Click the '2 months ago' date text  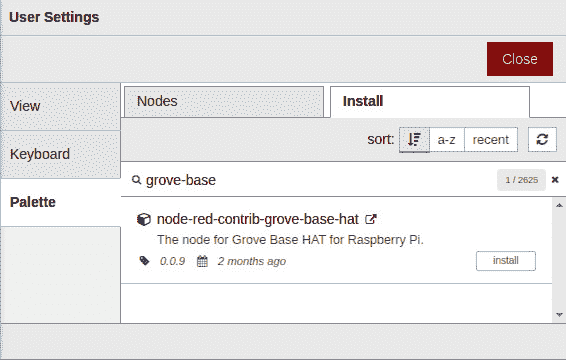(252, 261)
